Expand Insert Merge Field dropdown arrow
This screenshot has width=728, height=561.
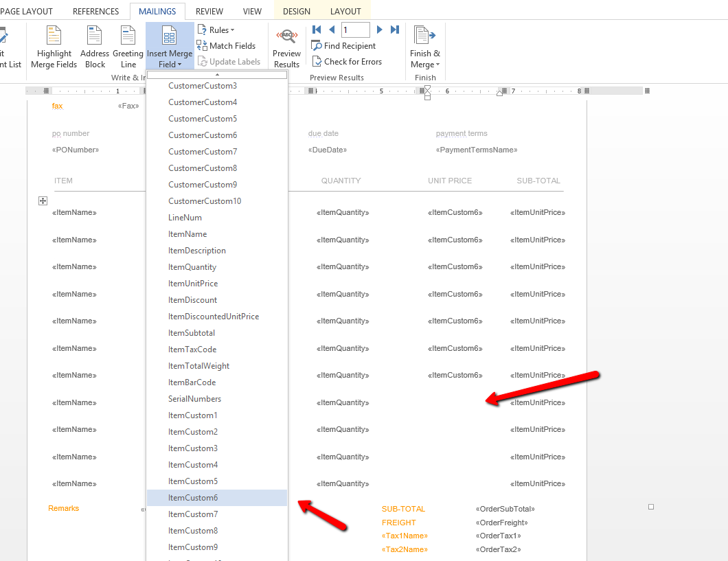click(x=180, y=65)
